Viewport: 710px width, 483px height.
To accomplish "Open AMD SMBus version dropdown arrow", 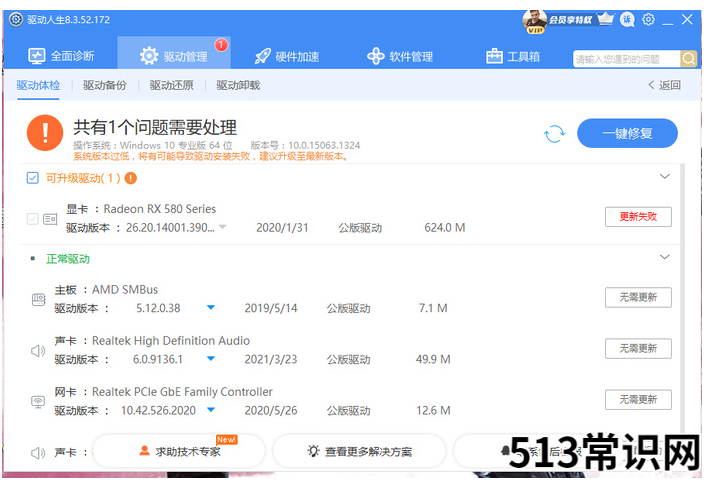I will (x=211, y=307).
